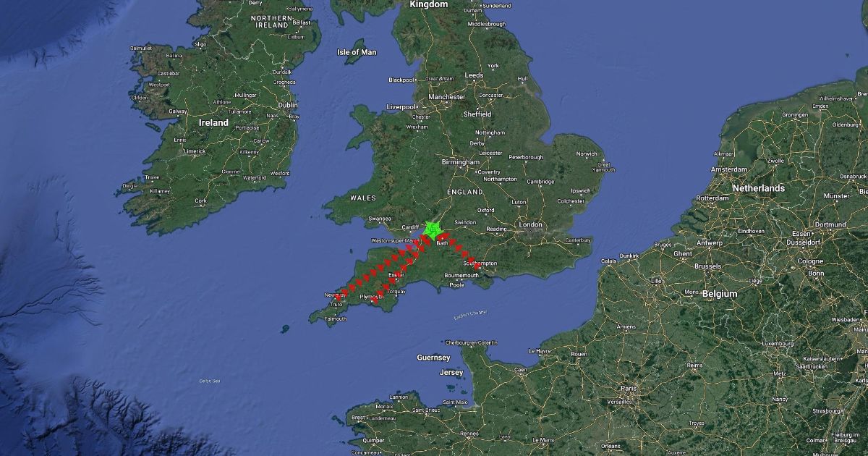Screen dimensions: 868x456
Task: Click the Guernsey island label
Action: tap(433, 358)
